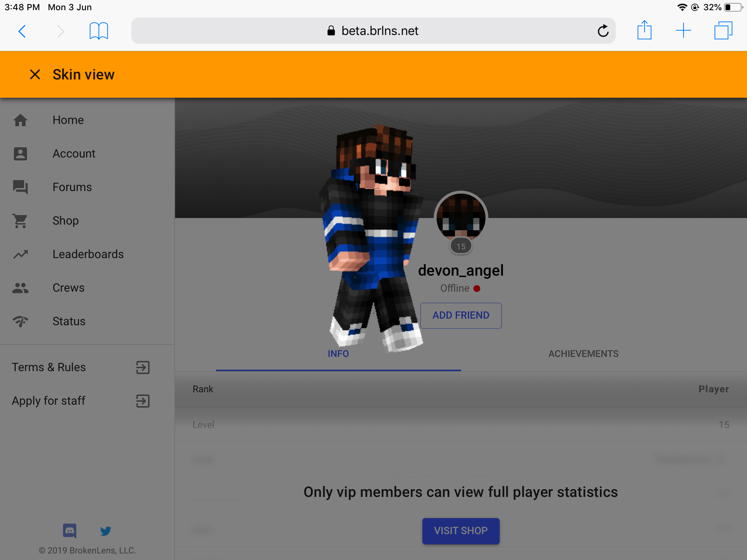Viewport: 747px width, 560px height.
Task: Click devon_angel's round avatar thumbnail
Action: [461, 218]
